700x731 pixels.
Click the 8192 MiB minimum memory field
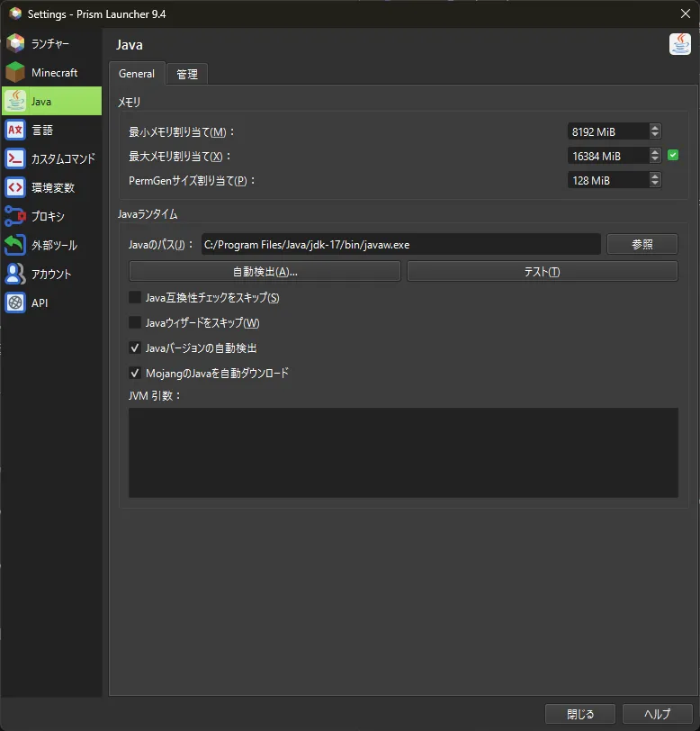point(608,131)
